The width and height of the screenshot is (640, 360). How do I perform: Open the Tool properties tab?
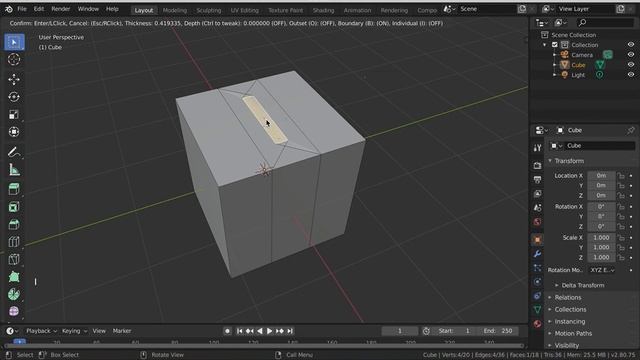click(x=537, y=148)
